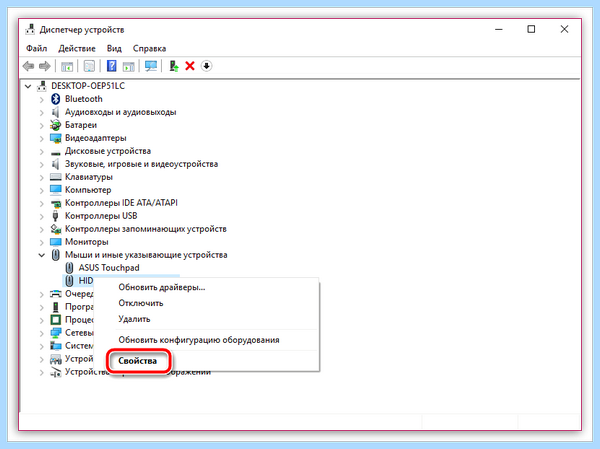
Task: Collapse the DESKTOP-OEP51LC root node
Action: (x=28, y=86)
